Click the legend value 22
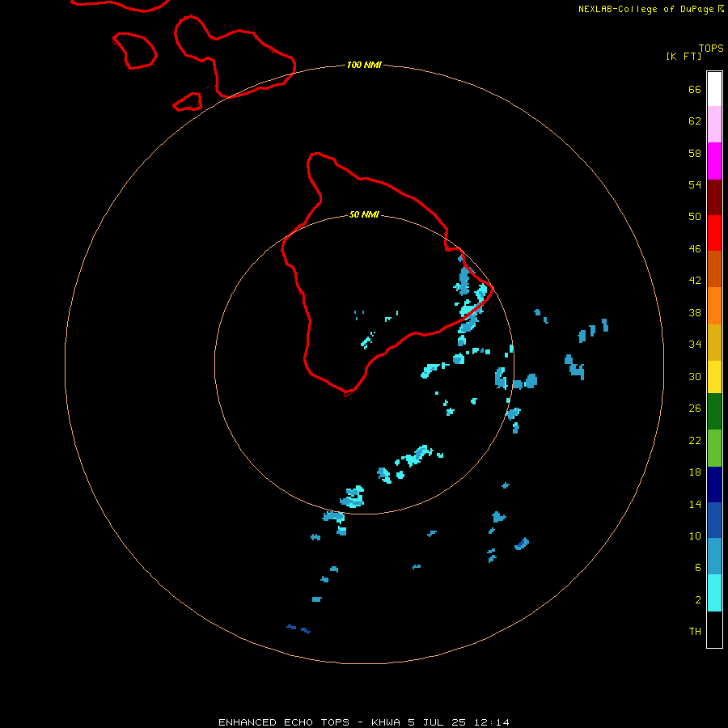The height and width of the screenshot is (728, 728). (x=695, y=441)
